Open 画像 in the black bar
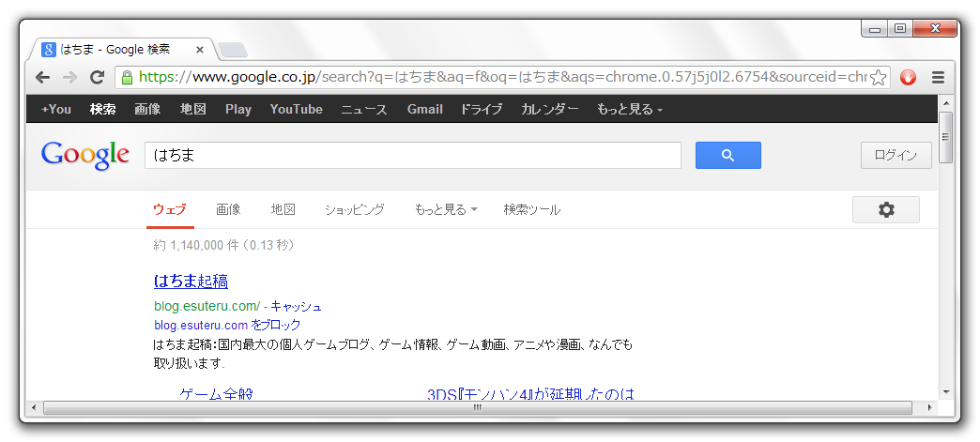980x442 pixels. coord(147,110)
